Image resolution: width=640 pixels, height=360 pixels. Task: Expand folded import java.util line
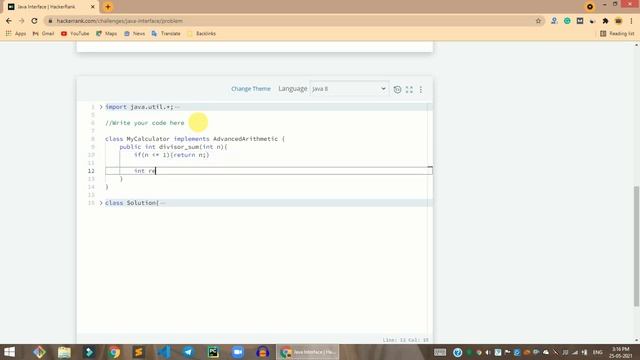[101, 107]
